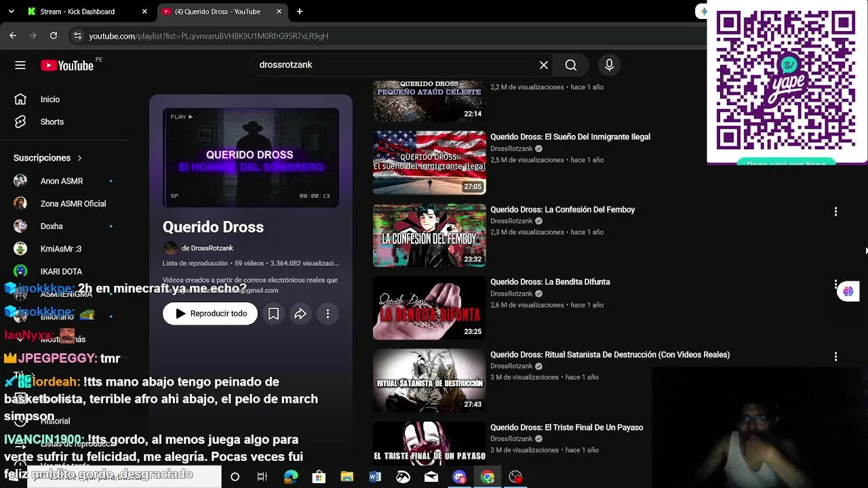This screenshot has width=868, height=488.
Task: Open the Mail app from the taskbar
Action: pos(431,477)
